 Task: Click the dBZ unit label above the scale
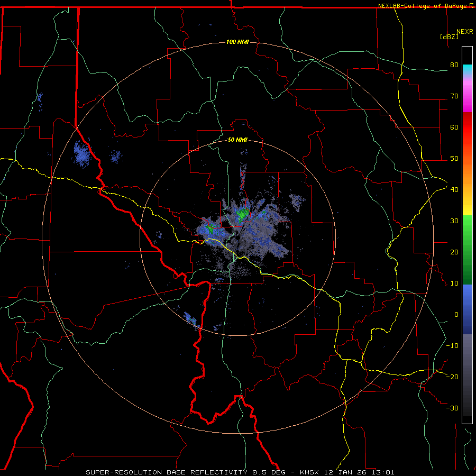pyautogui.click(x=449, y=37)
